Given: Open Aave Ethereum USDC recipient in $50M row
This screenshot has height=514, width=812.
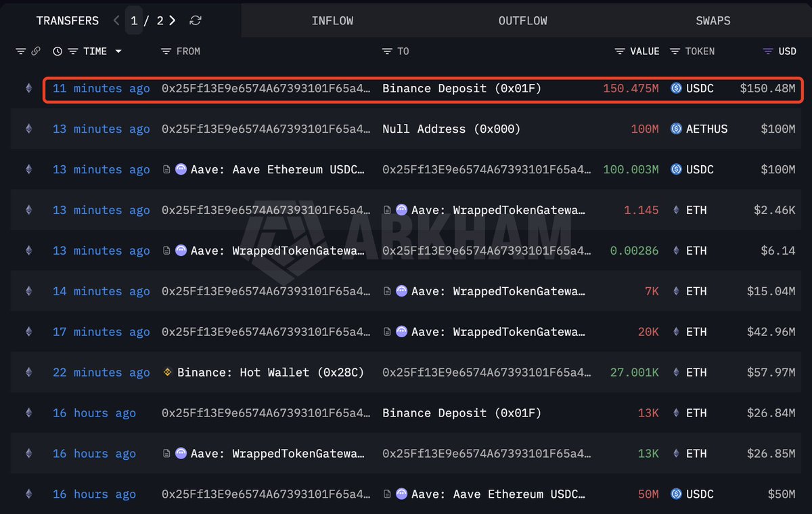Looking at the screenshot, I should (x=498, y=494).
